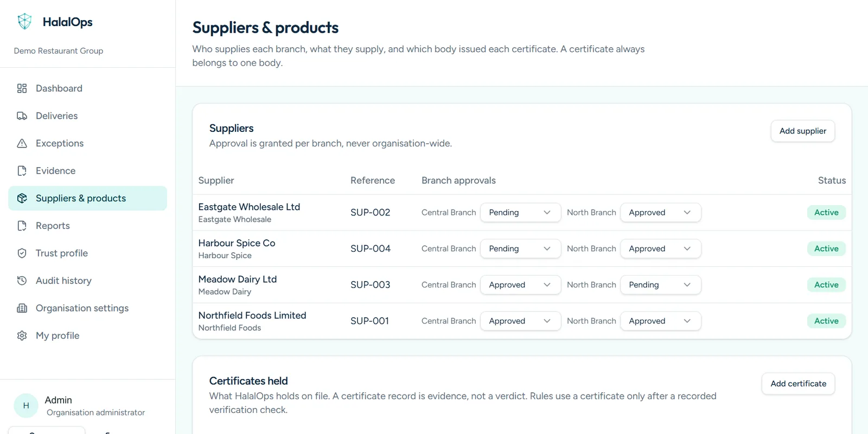The height and width of the screenshot is (434, 868).
Task: Click the Reports file icon
Action: [22, 226]
